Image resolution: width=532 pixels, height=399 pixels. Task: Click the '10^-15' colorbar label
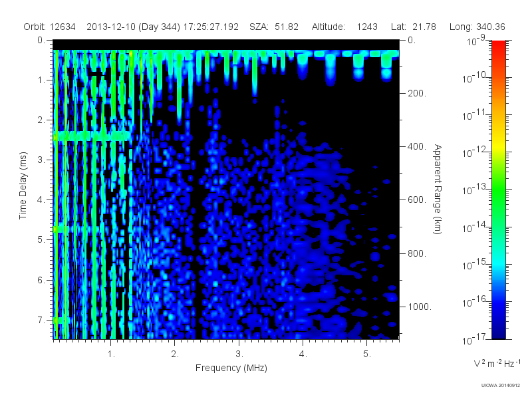474,264
